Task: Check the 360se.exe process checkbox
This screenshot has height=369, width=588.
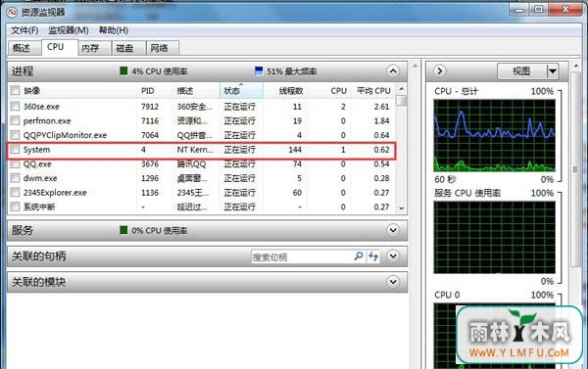Action: (x=15, y=106)
